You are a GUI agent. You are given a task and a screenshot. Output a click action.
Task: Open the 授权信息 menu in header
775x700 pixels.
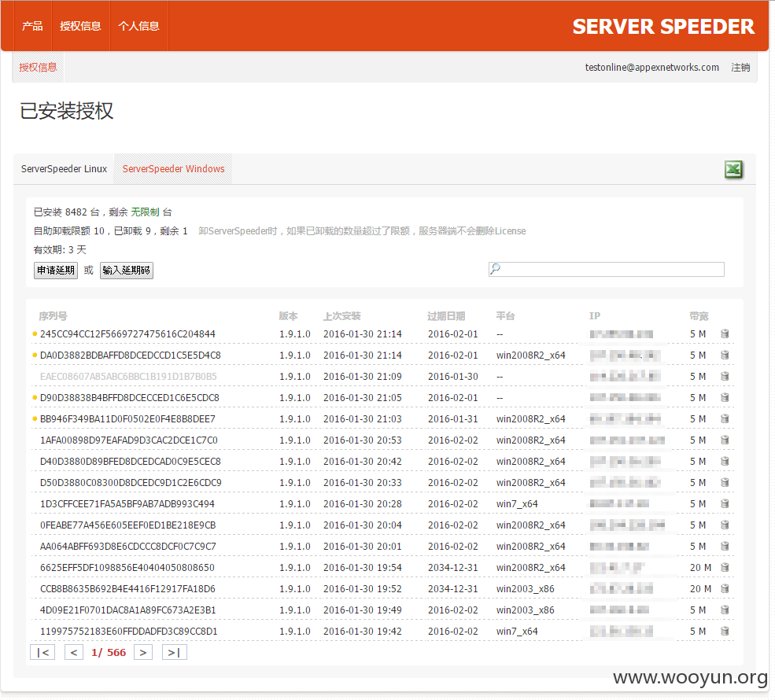tap(80, 26)
